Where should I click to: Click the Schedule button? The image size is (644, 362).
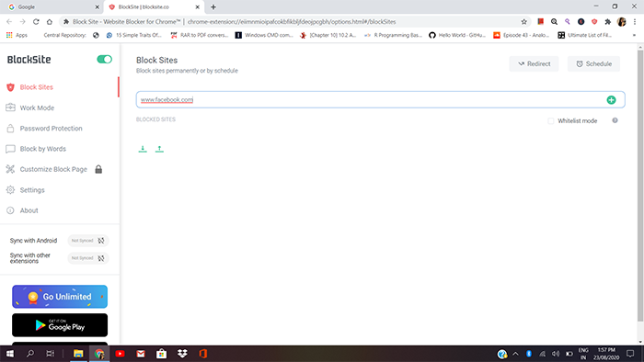tap(594, 64)
